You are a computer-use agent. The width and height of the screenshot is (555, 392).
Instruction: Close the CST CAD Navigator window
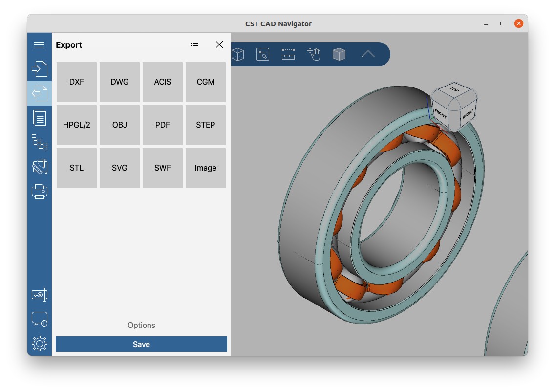[x=518, y=23]
